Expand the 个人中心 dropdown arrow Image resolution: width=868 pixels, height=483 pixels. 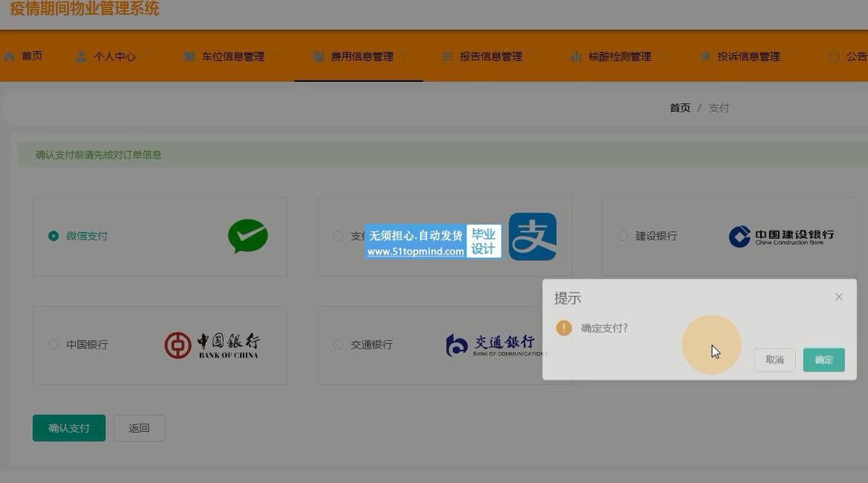146,56
